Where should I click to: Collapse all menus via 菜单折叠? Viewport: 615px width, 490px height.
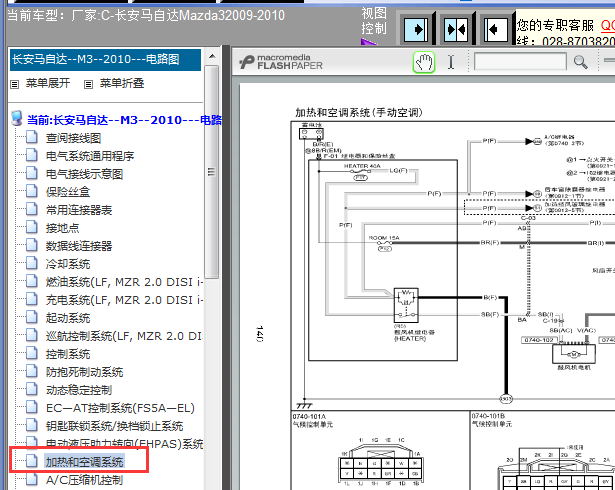pos(122,83)
